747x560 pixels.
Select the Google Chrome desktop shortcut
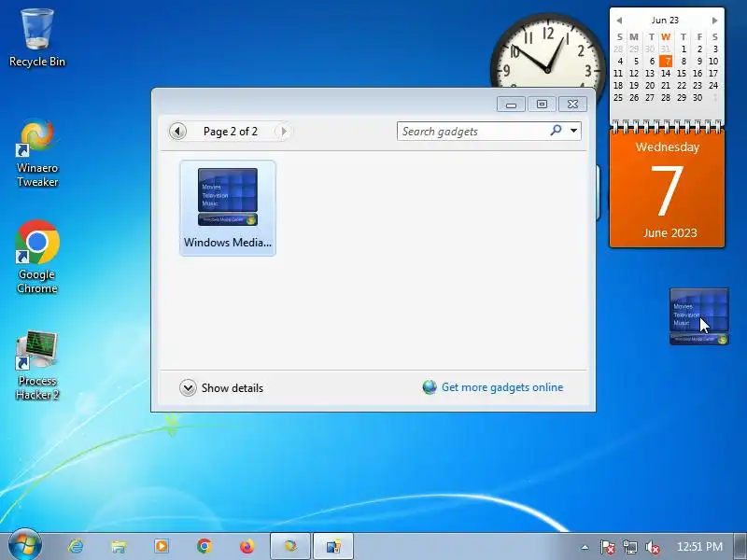click(37, 258)
